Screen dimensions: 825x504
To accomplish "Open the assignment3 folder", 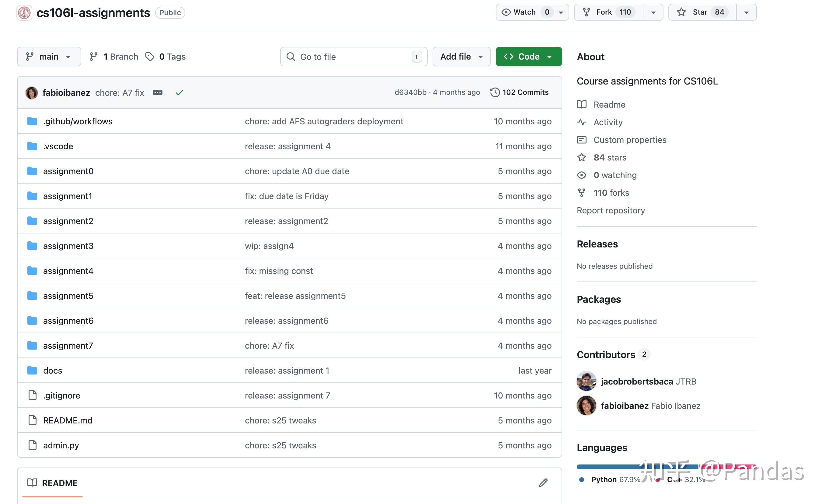I will pyautogui.click(x=68, y=246).
